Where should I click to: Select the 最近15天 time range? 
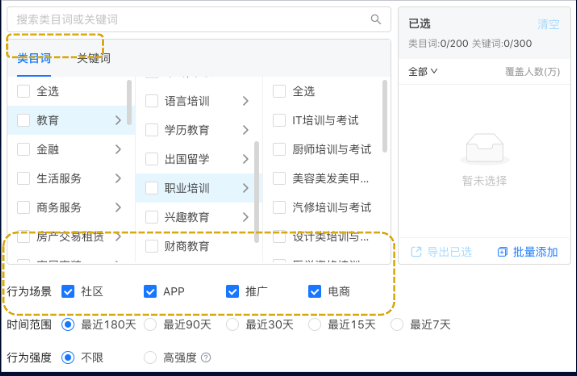click(315, 324)
